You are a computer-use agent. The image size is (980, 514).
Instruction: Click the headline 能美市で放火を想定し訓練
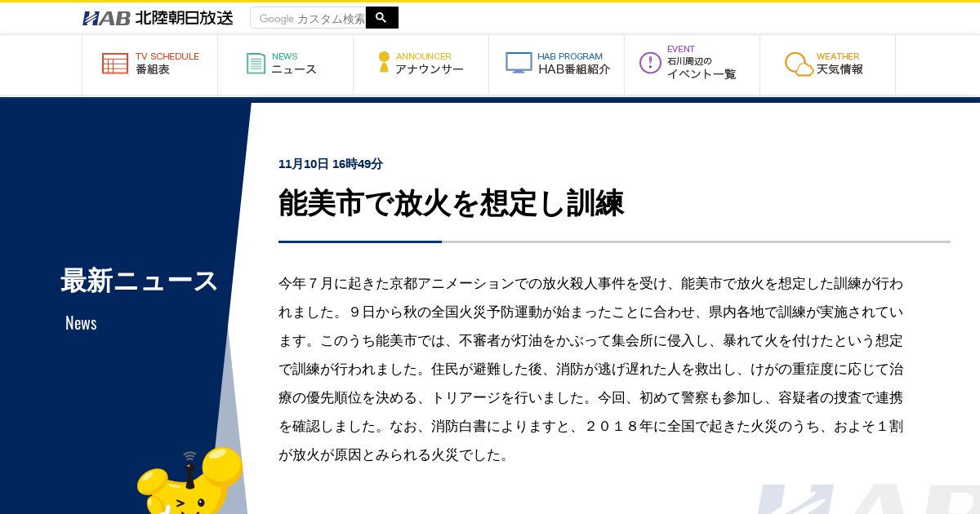click(452, 203)
